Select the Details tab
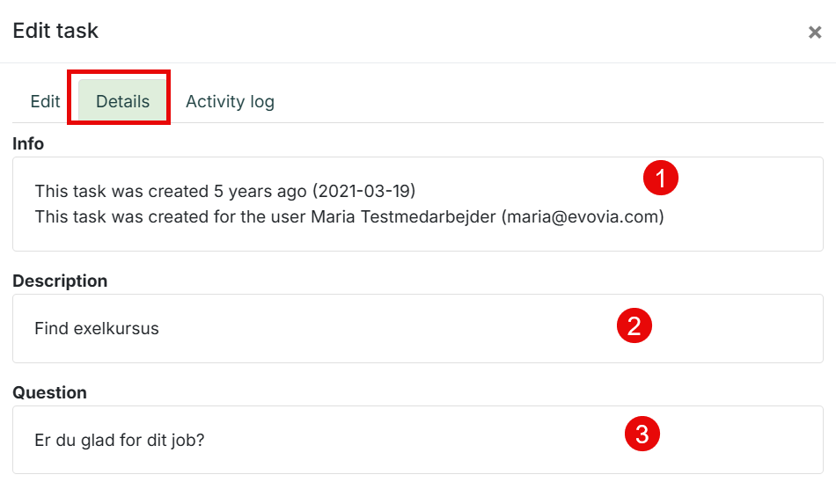The image size is (836, 504). pyautogui.click(x=122, y=101)
